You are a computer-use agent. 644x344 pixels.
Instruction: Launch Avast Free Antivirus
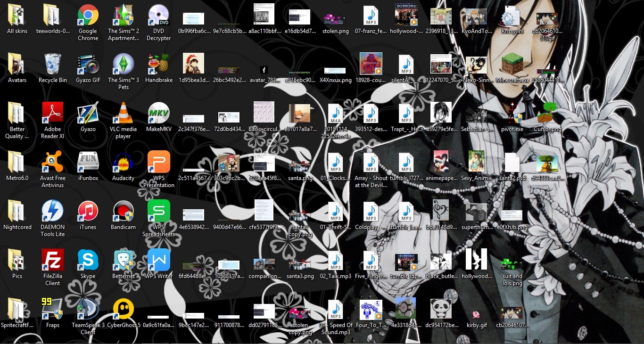[53, 163]
